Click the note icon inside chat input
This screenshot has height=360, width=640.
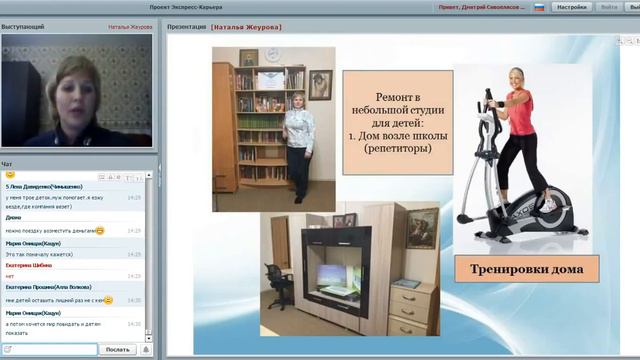(7, 349)
